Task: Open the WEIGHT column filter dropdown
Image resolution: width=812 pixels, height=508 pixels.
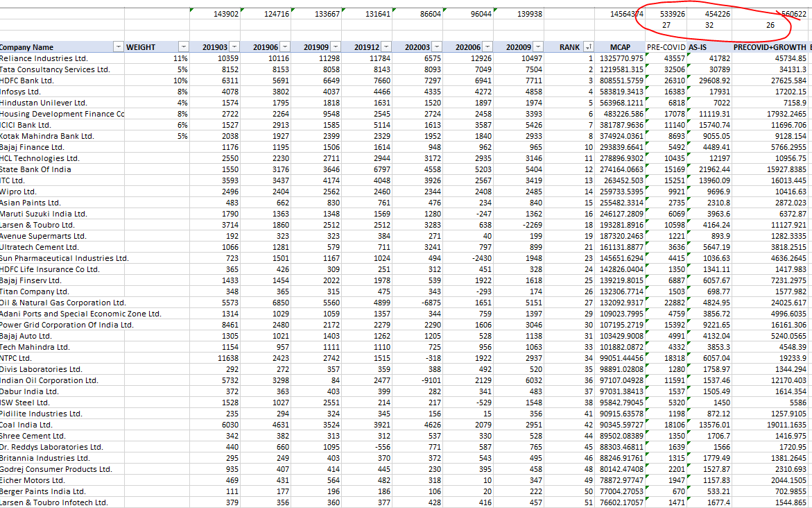Action: click(x=183, y=47)
